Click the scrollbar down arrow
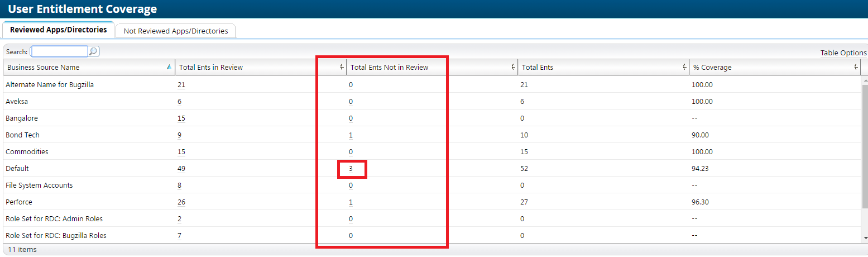Screen dimensions: 868x257 [x=865, y=239]
